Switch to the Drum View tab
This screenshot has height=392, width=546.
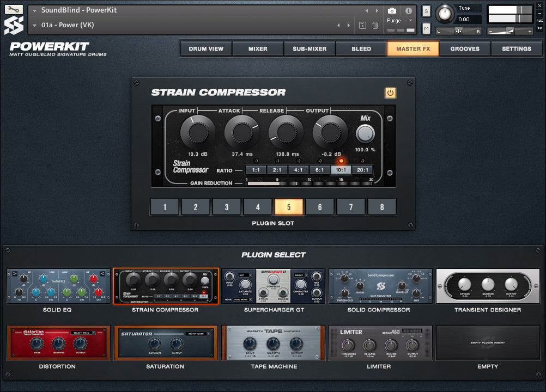206,48
